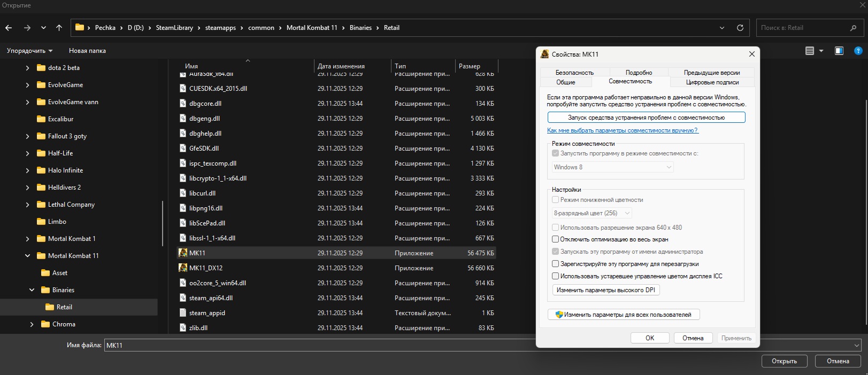Switch to the Подробно tab
Image resolution: width=868 pixels, height=375 pixels.
639,72
